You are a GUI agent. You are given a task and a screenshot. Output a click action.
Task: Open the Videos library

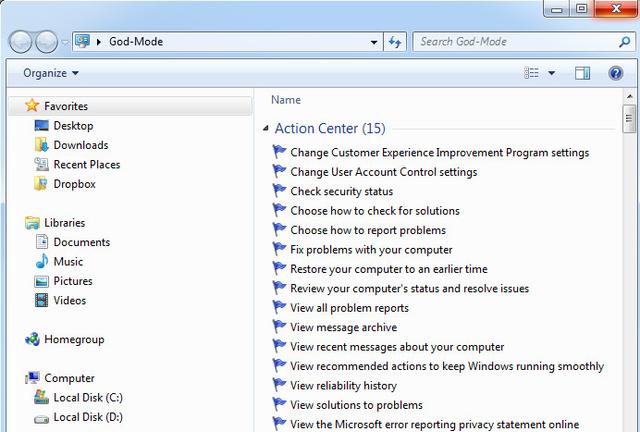point(69,301)
